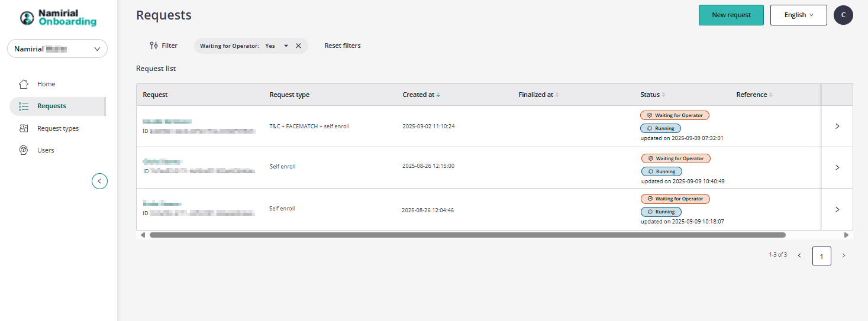The height and width of the screenshot is (321, 868).
Task: Create a New request
Action: tap(731, 15)
